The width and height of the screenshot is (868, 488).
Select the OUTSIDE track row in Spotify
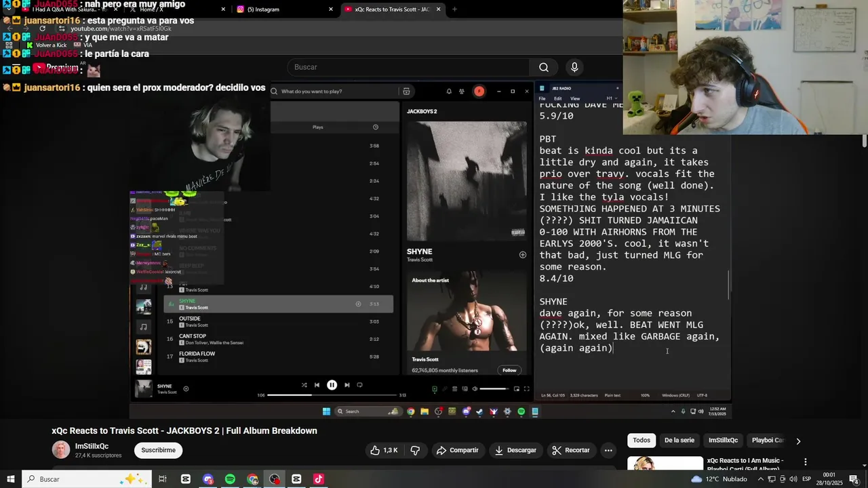point(278,321)
